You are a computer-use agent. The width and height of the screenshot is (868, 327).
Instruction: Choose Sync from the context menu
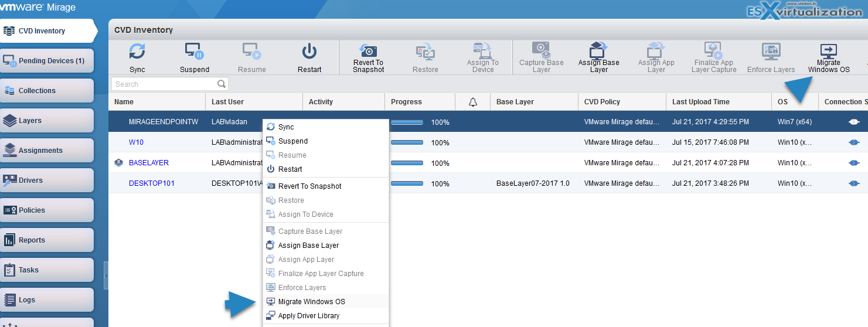click(325, 127)
